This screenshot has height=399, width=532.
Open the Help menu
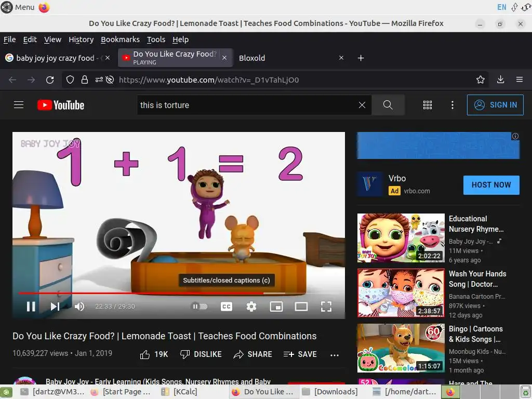click(x=180, y=39)
